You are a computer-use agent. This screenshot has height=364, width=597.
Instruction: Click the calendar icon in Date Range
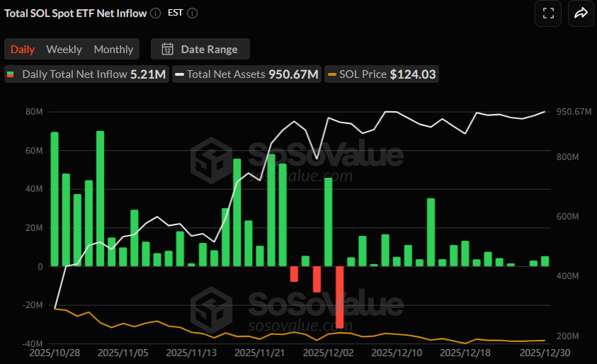click(x=168, y=49)
